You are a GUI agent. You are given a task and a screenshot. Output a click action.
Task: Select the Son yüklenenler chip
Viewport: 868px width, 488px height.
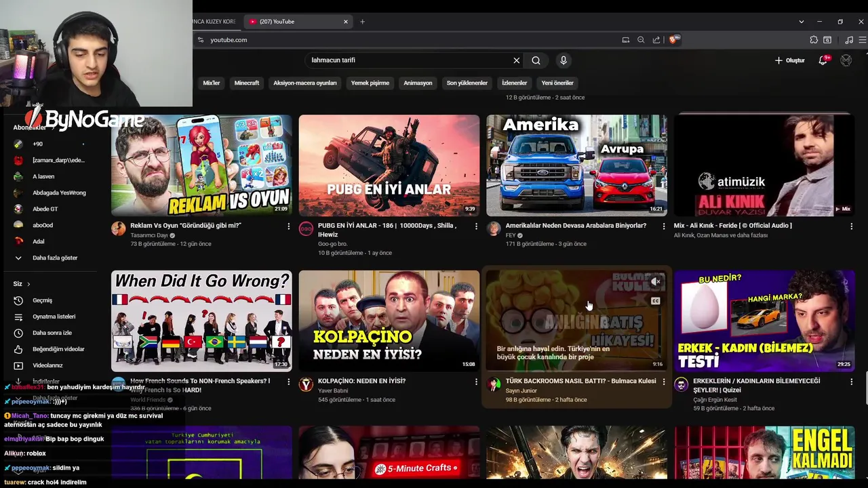point(467,83)
